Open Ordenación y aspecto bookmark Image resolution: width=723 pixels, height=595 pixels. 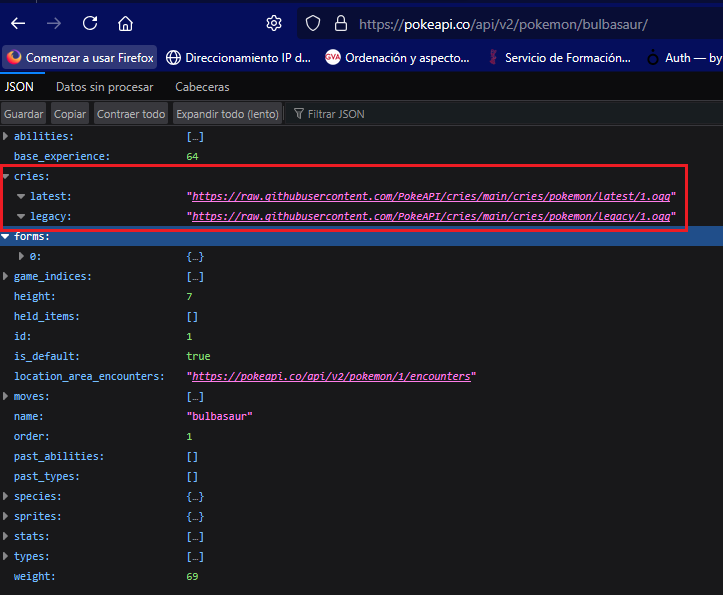(397, 58)
